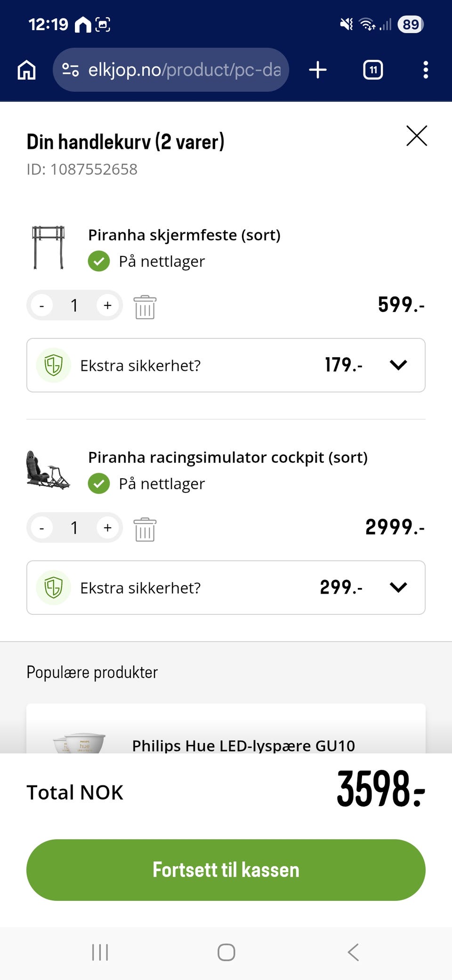Tap the site info icon in address bar

pyautogui.click(x=71, y=70)
